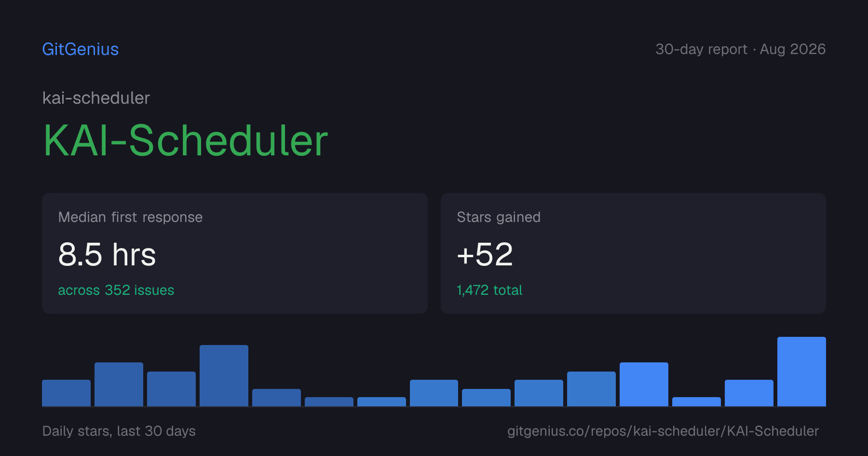
Task: Click the 8.5 hrs response value
Action: point(107,254)
